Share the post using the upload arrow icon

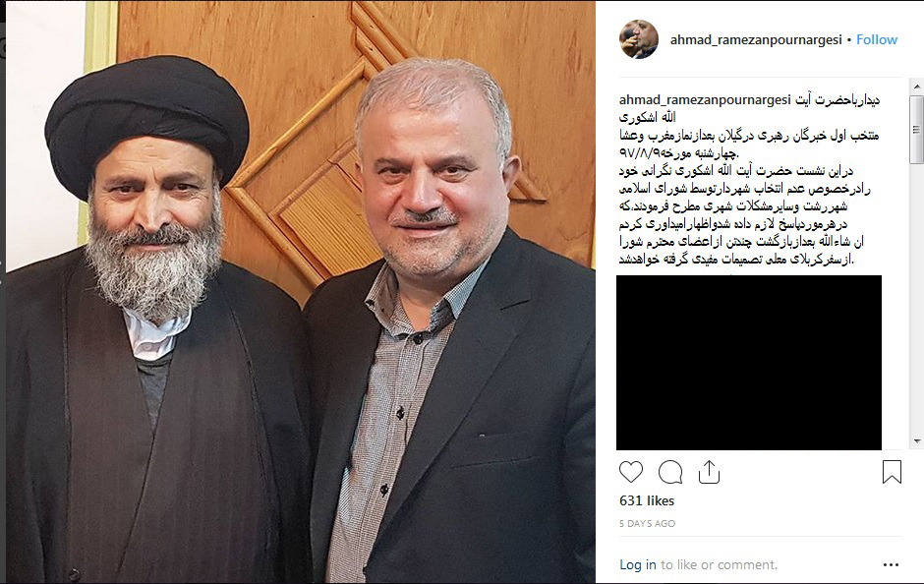pyautogui.click(x=709, y=472)
